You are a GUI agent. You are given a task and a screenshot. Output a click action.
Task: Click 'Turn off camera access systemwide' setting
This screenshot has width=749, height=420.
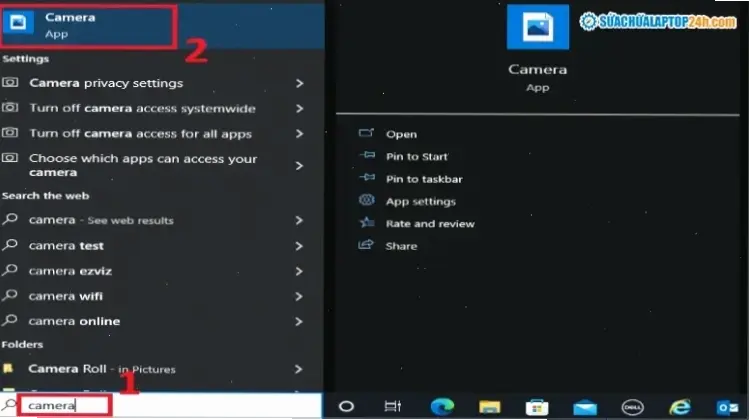click(142, 109)
